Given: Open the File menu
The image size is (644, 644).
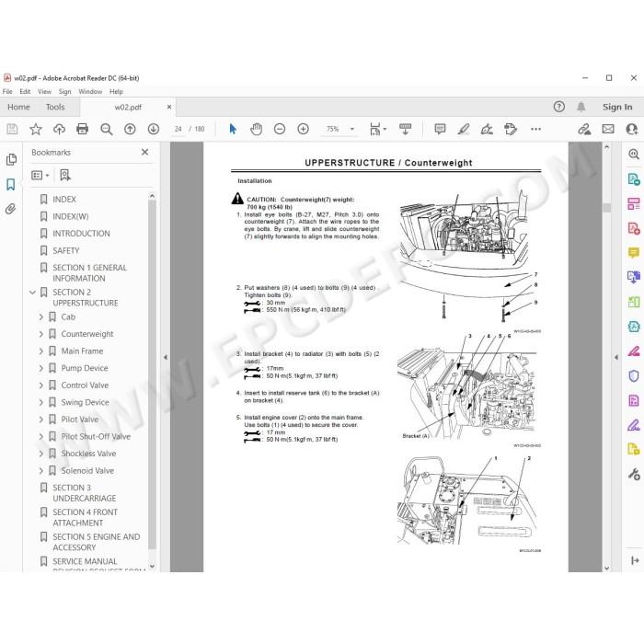Looking at the screenshot, I should tap(7, 92).
